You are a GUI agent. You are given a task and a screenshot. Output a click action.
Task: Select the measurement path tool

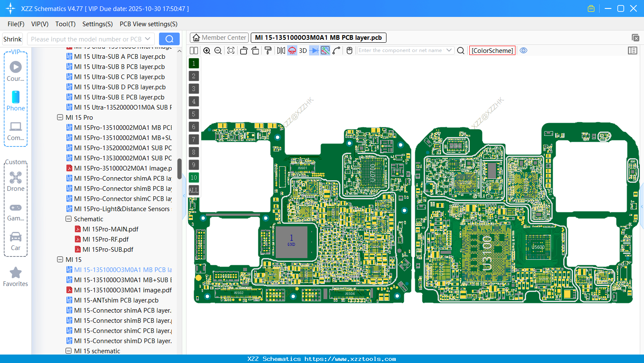tap(337, 50)
